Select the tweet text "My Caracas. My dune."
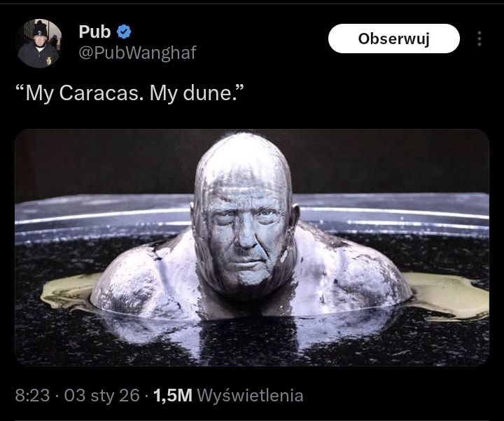Screen dimensions: 504x421 [x=130, y=93]
